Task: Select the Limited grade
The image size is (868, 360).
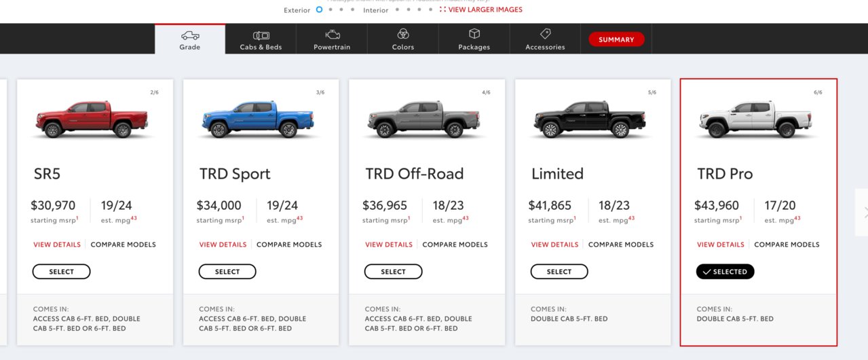Action: [559, 272]
